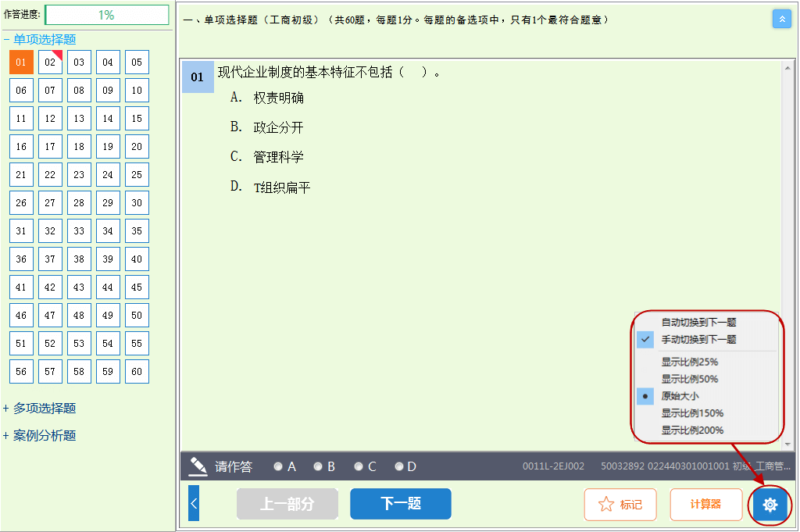Click the 下一题 button
The image size is (800, 532).
pyautogui.click(x=400, y=504)
